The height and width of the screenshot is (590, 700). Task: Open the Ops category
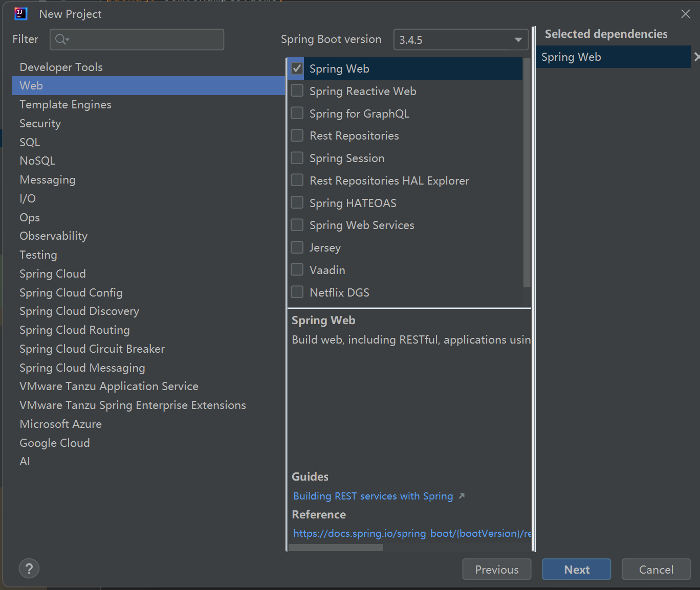tap(148, 217)
